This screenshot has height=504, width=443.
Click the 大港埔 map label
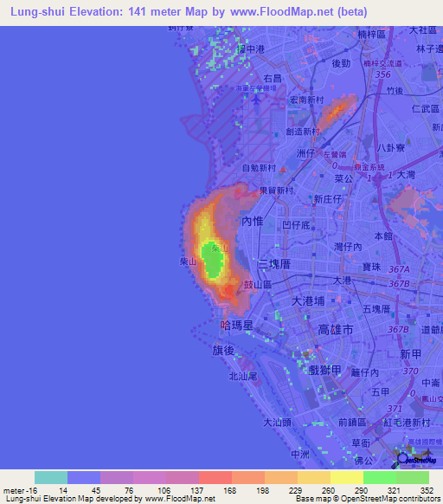coord(308,301)
